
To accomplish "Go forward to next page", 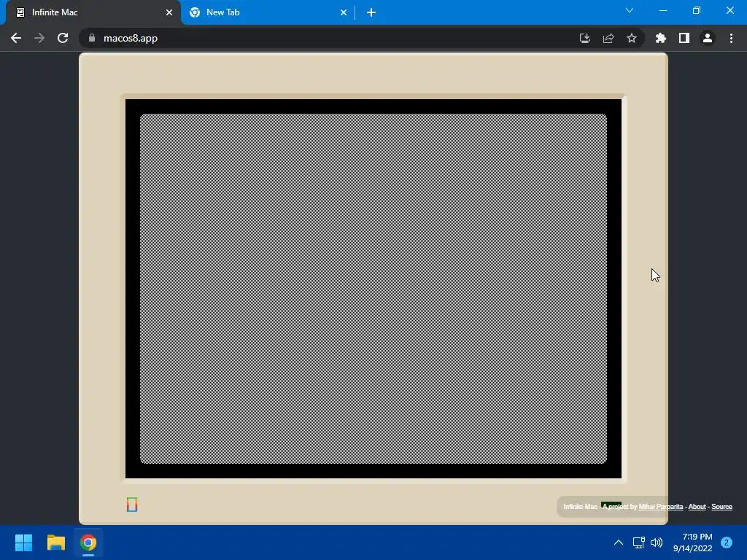I will [39, 38].
